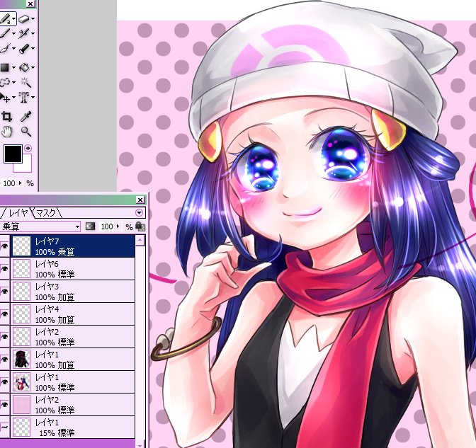Open the Brush tool options arrow
The image size is (476, 448).
14,34
